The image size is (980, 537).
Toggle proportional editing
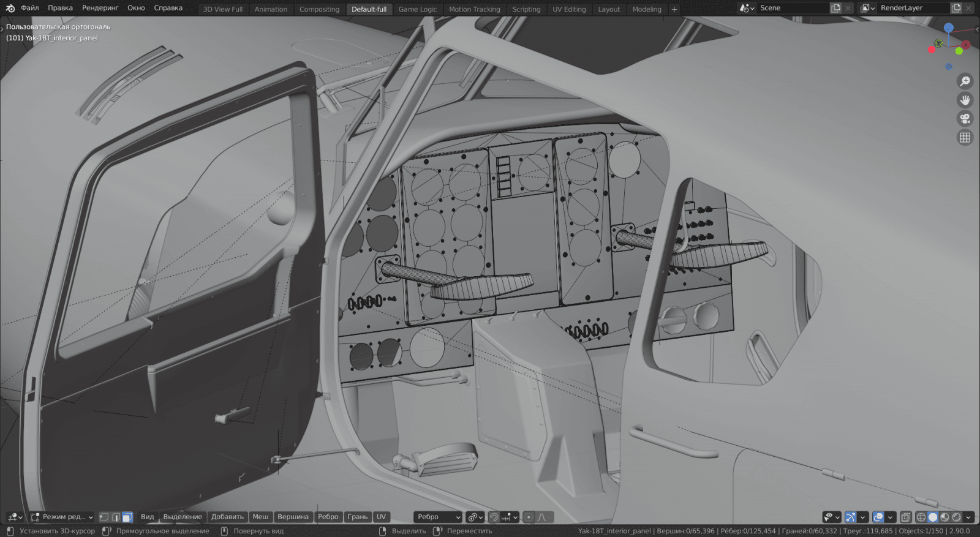(x=529, y=517)
